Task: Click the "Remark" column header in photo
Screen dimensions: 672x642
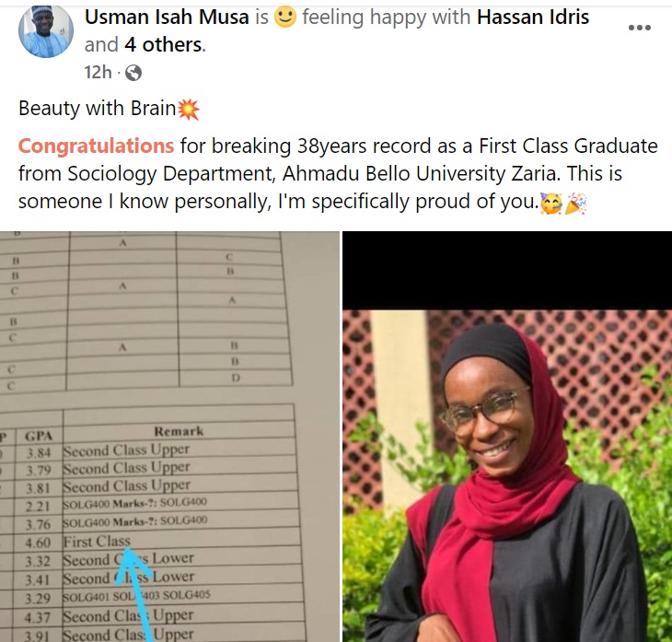Action: click(179, 430)
